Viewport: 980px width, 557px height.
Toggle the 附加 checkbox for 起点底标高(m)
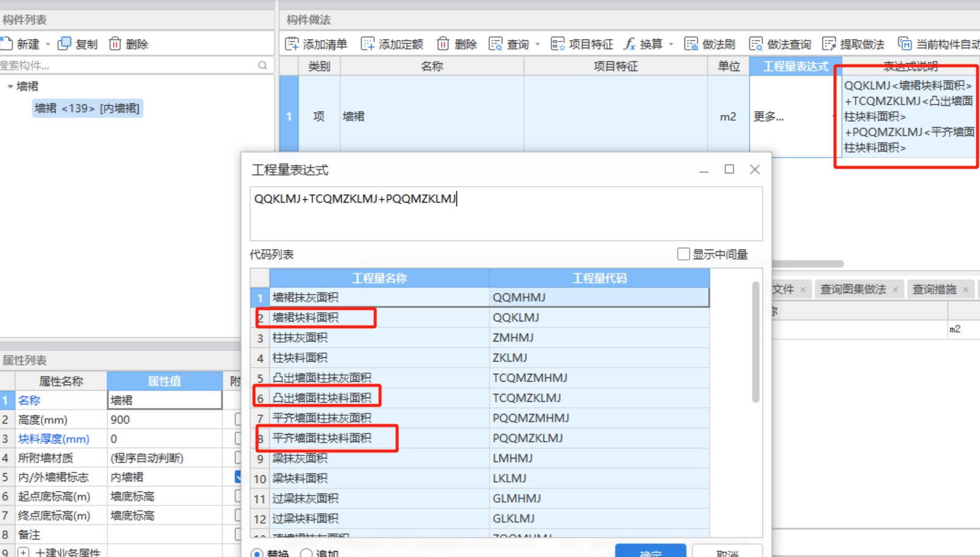tap(238, 496)
